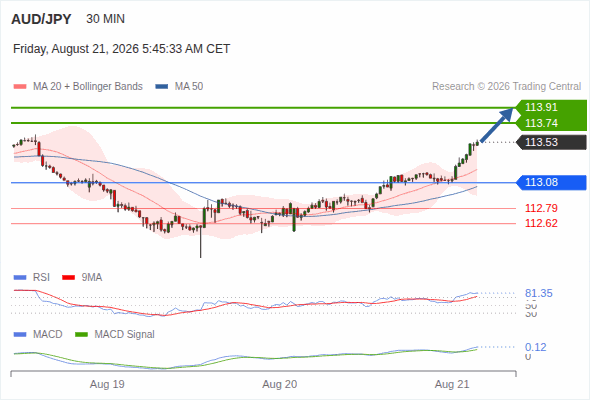
Task: Click the Aug 19 date axis label
Action: pos(107,384)
